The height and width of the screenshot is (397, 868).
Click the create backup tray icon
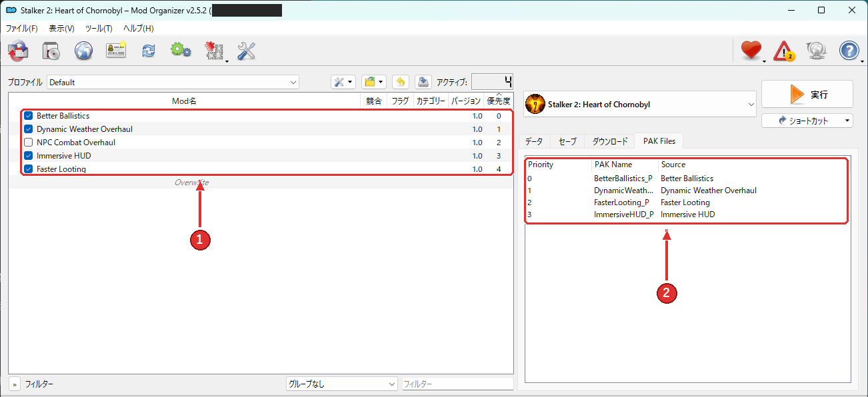tap(423, 82)
